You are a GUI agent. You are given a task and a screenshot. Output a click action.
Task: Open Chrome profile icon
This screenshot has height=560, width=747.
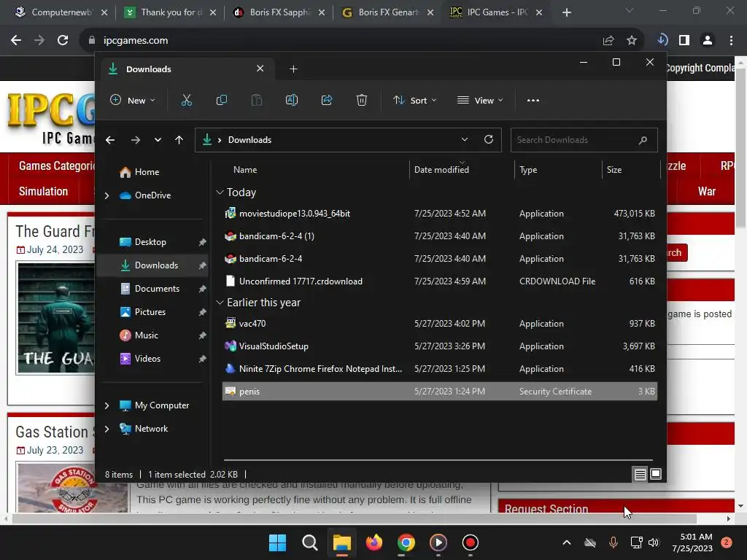[708, 41]
